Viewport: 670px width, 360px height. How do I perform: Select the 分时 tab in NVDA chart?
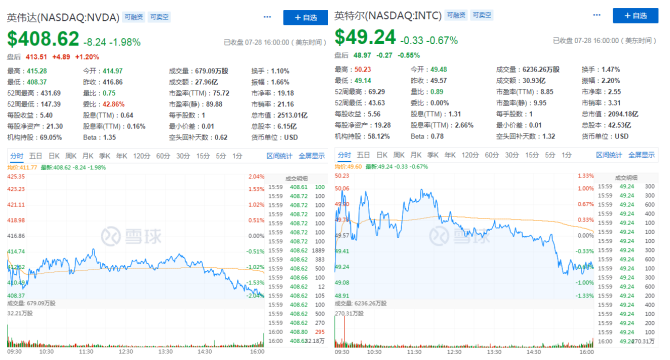click(17, 156)
